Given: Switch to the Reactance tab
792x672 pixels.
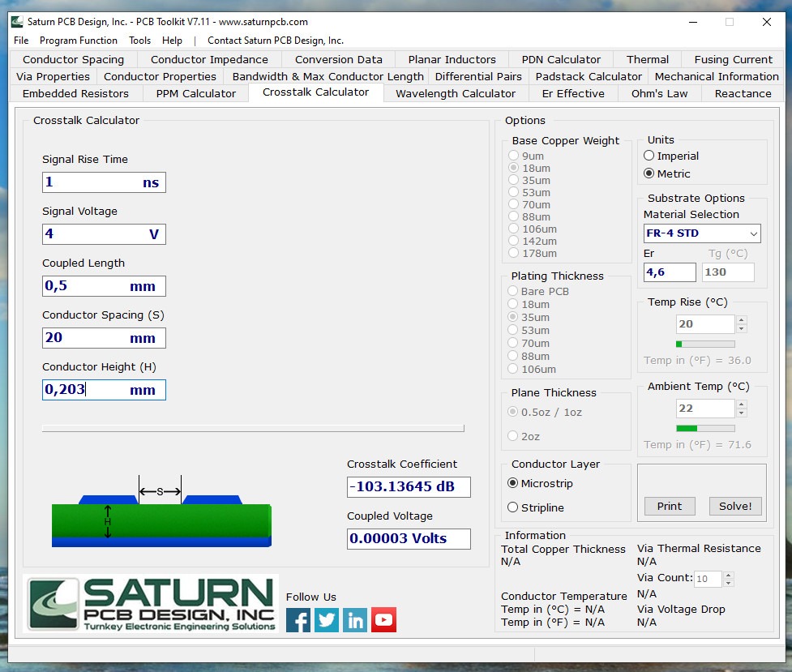Looking at the screenshot, I should pyautogui.click(x=743, y=93).
